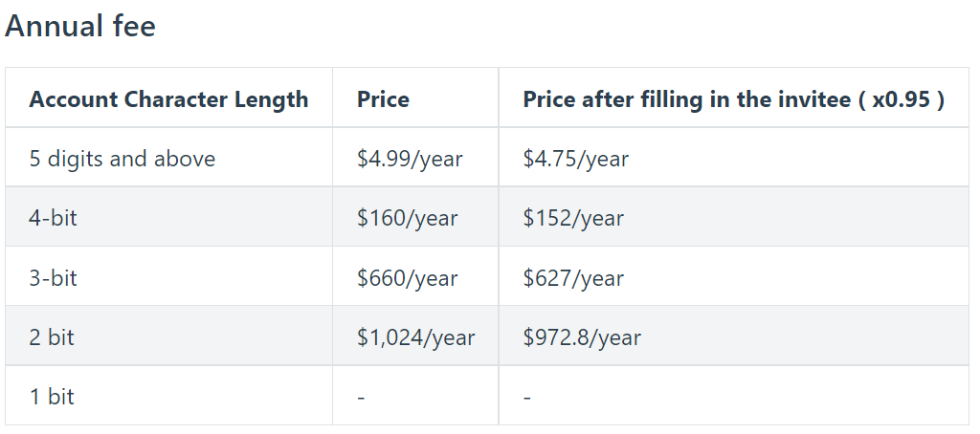The height and width of the screenshot is (434, 980).
Task: Select the "2 bit" row label
Action: click(x=52, y=337)
